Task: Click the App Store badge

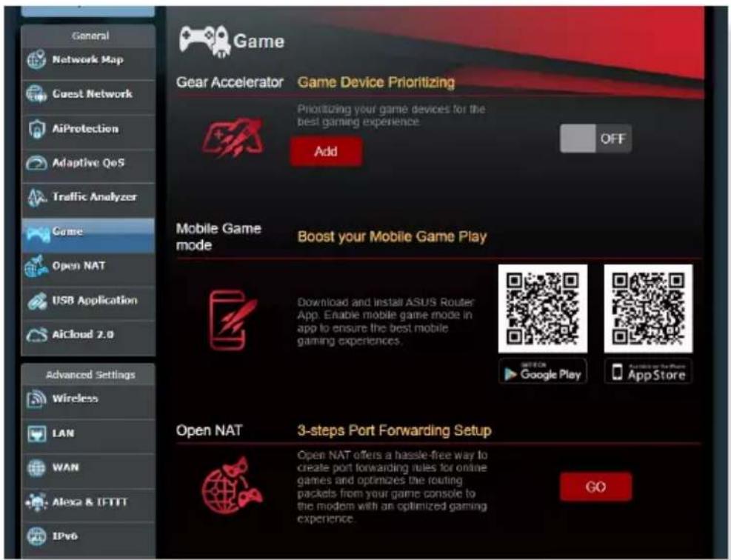Action: point(648,372)
